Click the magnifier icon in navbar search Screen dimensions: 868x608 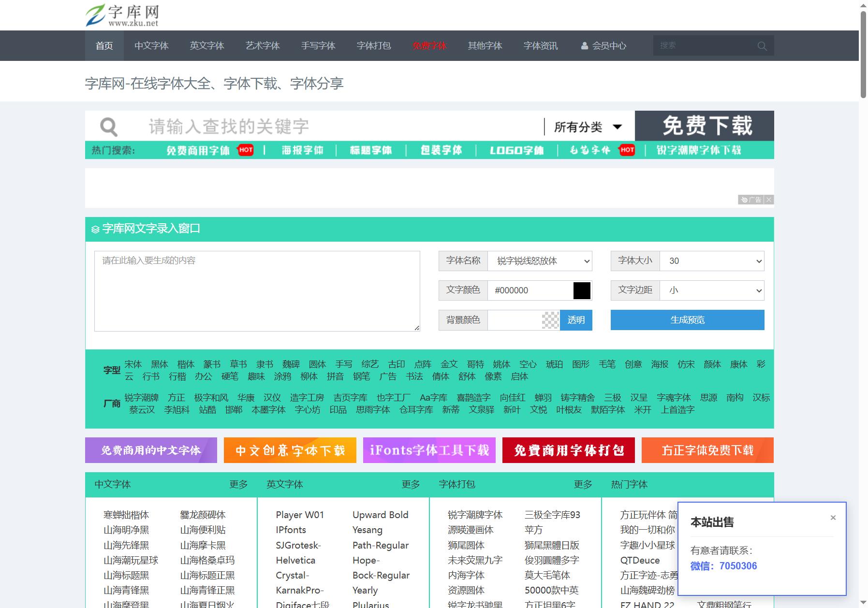[762, 46]
